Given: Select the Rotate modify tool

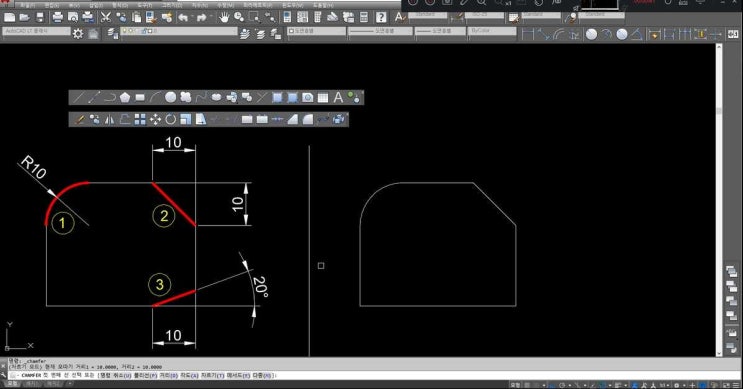Looking at the screenshot, I should tap(171, 119).
